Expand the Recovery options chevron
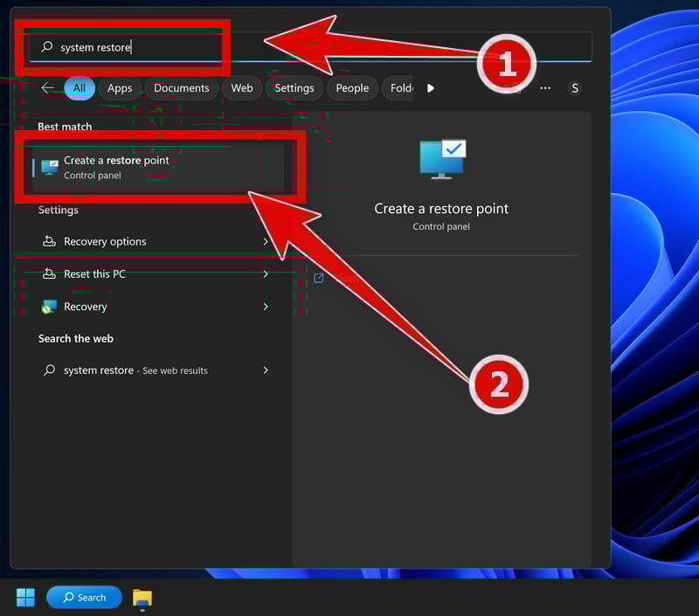Image resolution: width=699 pixels, height=616 pixels. click(x=266, y=241)
